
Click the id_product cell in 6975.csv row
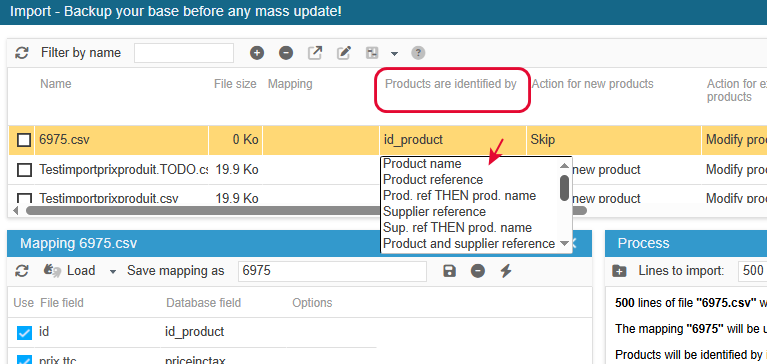pos(453,140)
